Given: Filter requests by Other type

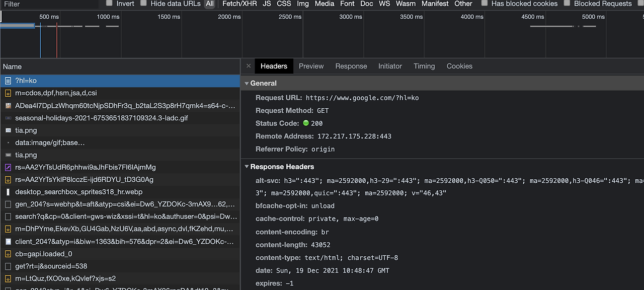Looking at the screenshot, I should (463, 4).
